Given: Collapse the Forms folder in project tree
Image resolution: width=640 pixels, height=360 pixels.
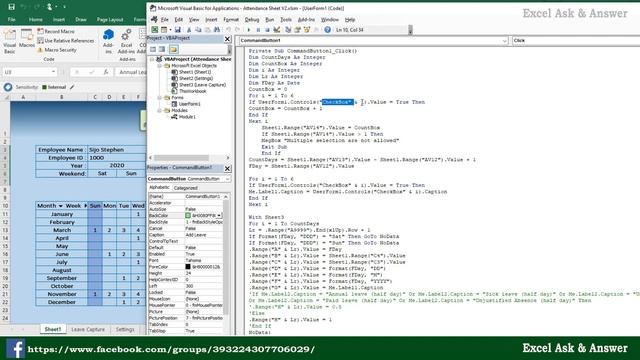Looking at the screenshot, I should tap(160, 98).
